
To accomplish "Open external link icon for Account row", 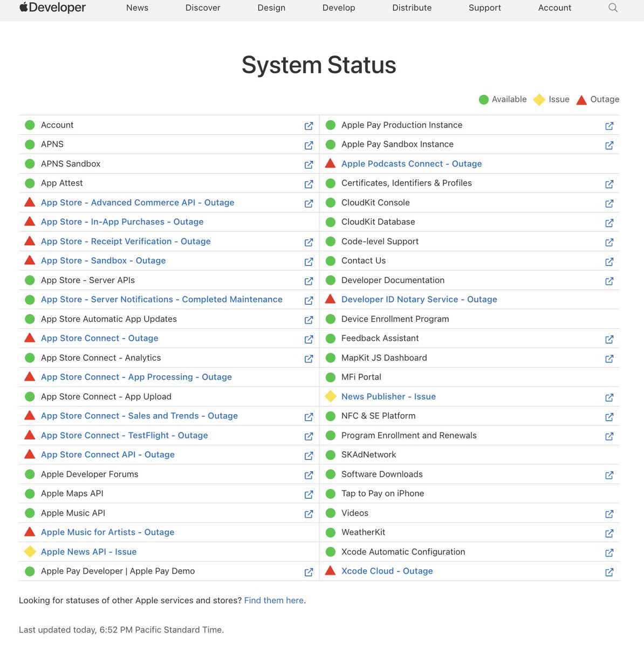I will tap(309, 126).
